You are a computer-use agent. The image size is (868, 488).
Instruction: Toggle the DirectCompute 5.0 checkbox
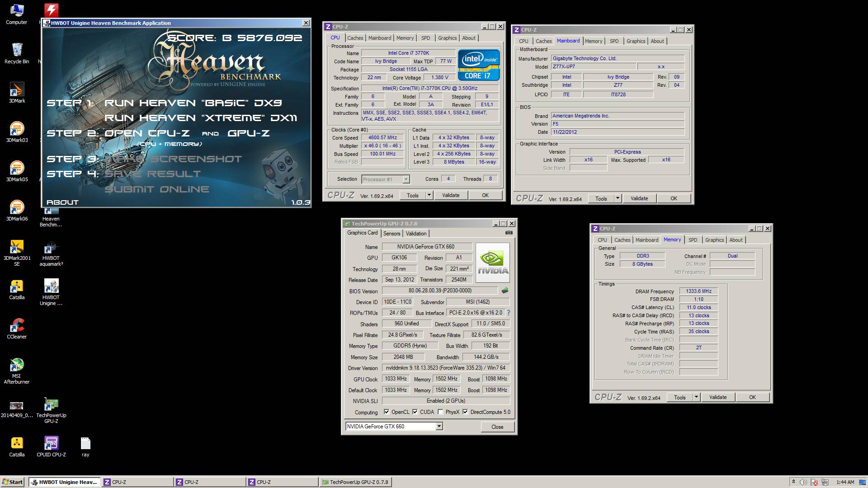(465, 412)
